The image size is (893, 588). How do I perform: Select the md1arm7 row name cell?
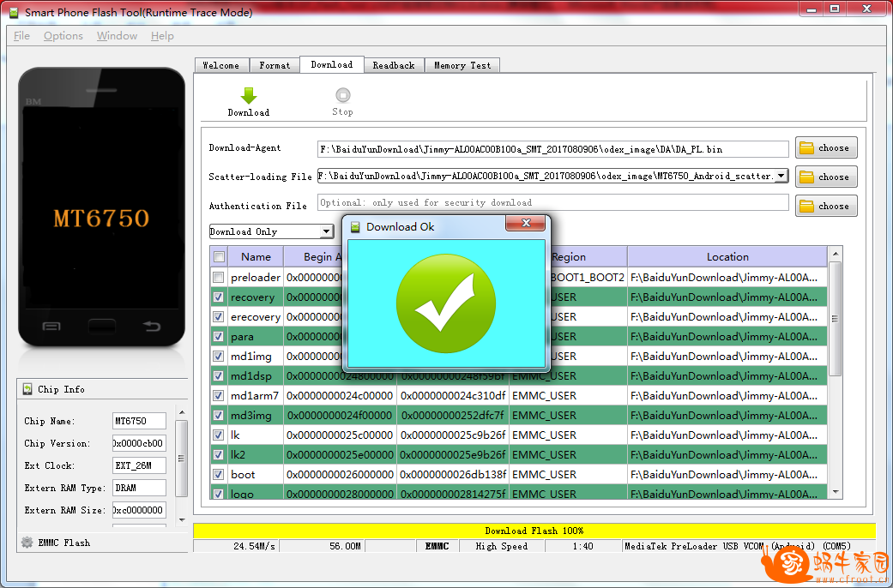click(255, 396)
